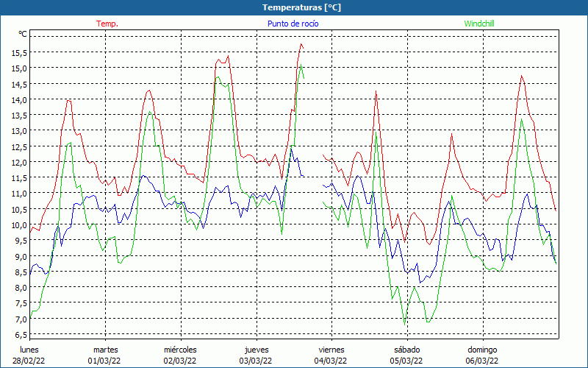Select the 9,0 y-axis value
Viewport: 588px width, 368px height.
coord(21,256)
